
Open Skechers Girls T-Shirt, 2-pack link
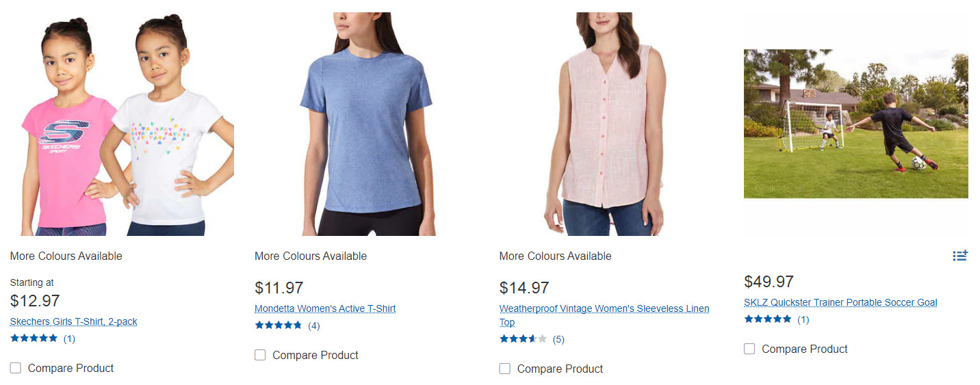coord(73,321)
